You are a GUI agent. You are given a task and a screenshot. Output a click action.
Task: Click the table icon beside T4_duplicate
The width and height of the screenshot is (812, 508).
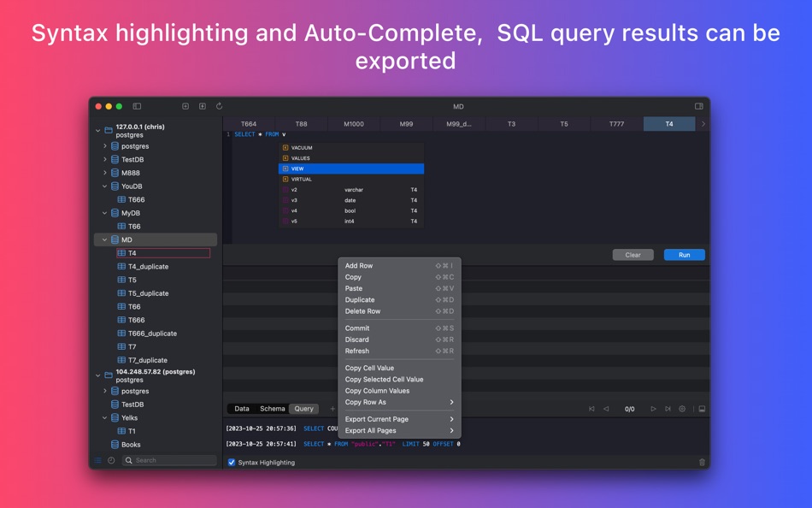(121, 267)
